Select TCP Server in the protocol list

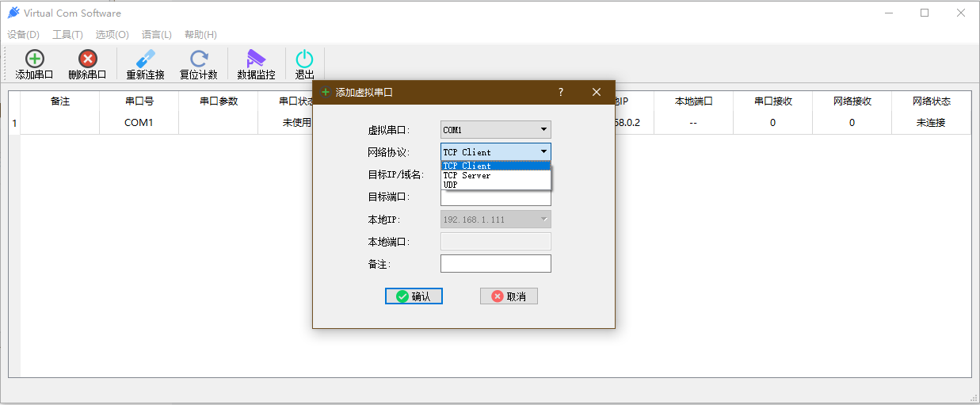tap(496, 175)
